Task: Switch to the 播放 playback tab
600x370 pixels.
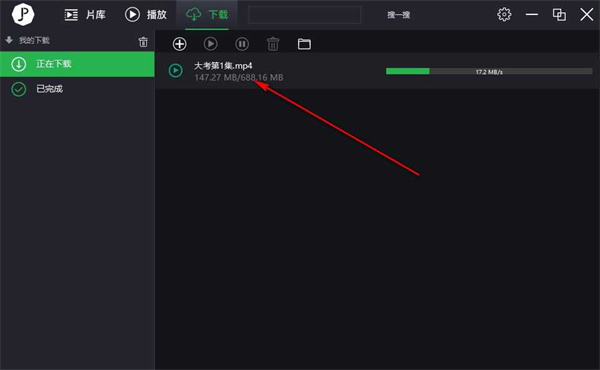Action: tap(146, 15)
